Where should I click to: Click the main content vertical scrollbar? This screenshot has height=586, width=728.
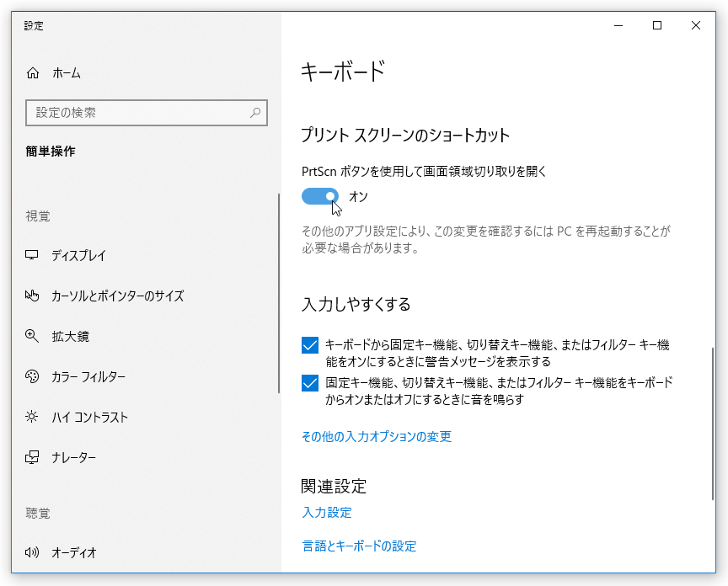coord(712,424)
